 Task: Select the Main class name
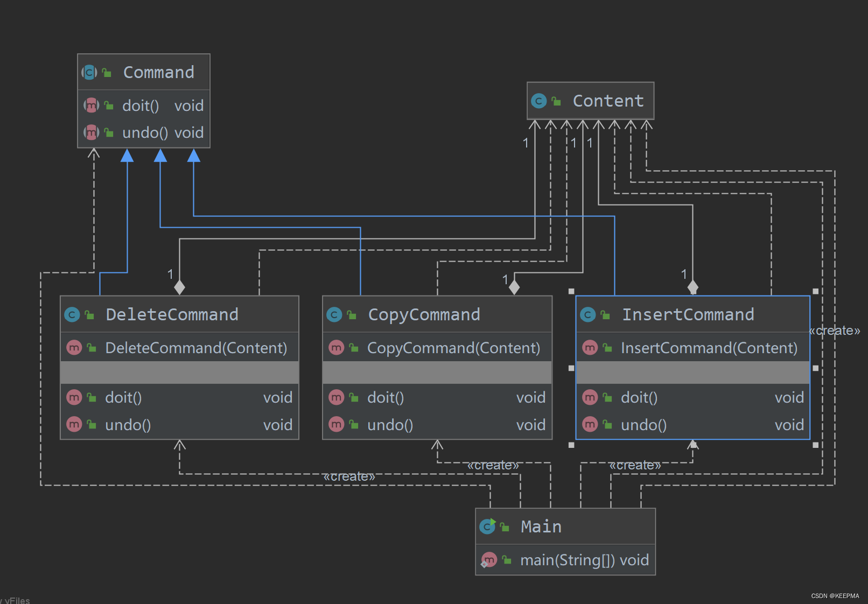point(541,526)
